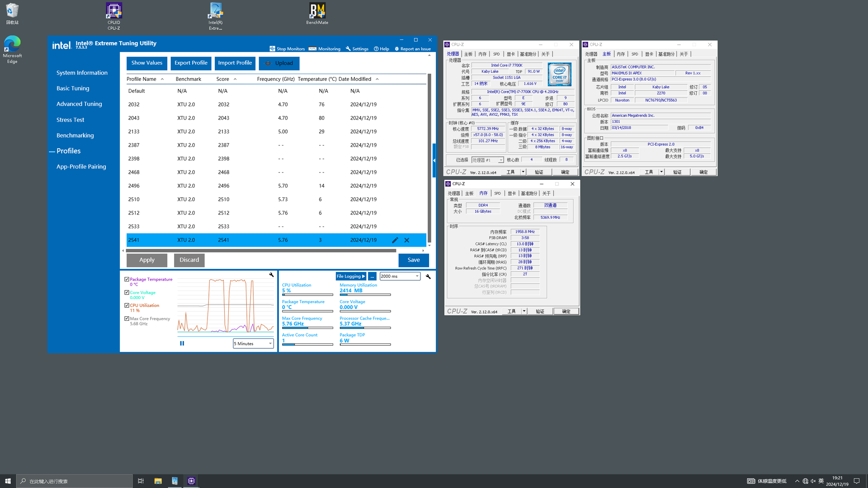Open notification center on taskbar
This screenshot has width=868, height=488.
click(x=856, y=481)
